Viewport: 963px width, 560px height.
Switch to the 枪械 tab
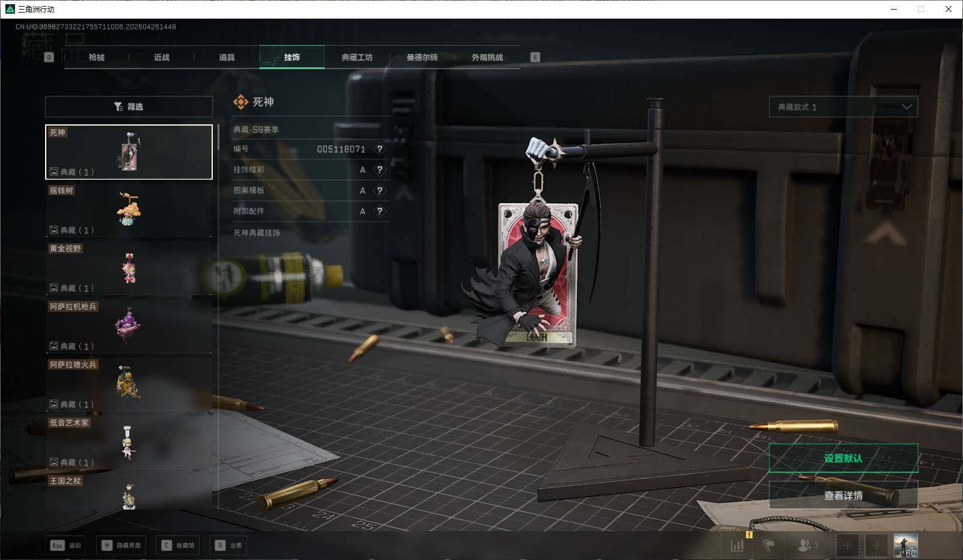(96, 57)
